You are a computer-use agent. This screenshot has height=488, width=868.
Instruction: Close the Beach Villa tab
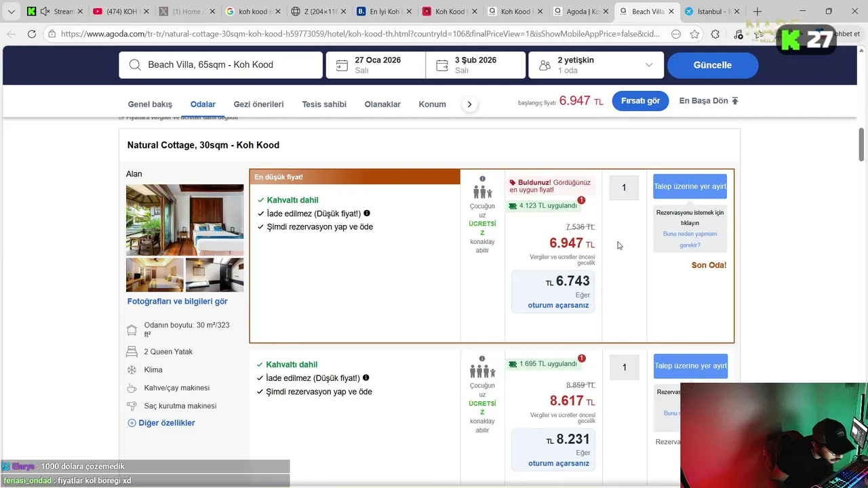(x=671, y=12)
